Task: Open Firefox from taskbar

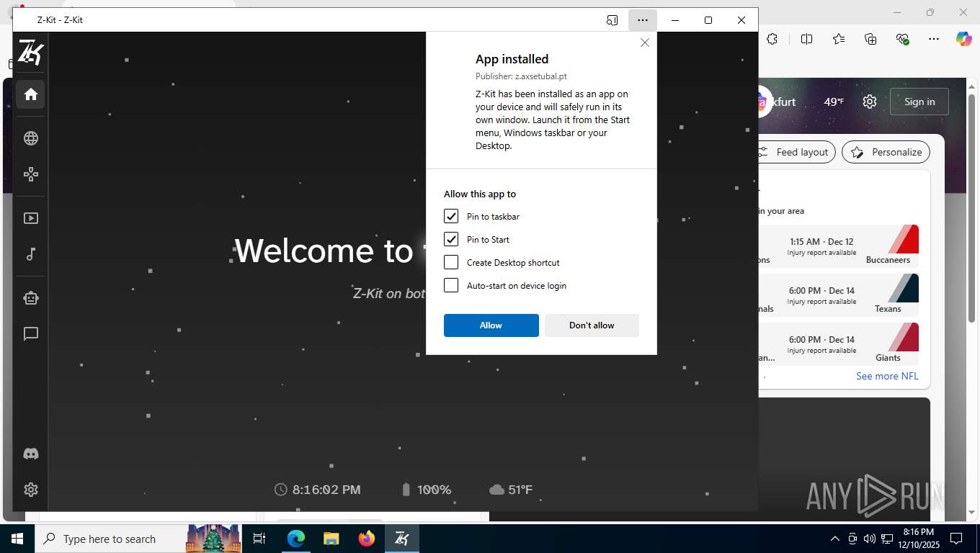Action: pos(367,539)
